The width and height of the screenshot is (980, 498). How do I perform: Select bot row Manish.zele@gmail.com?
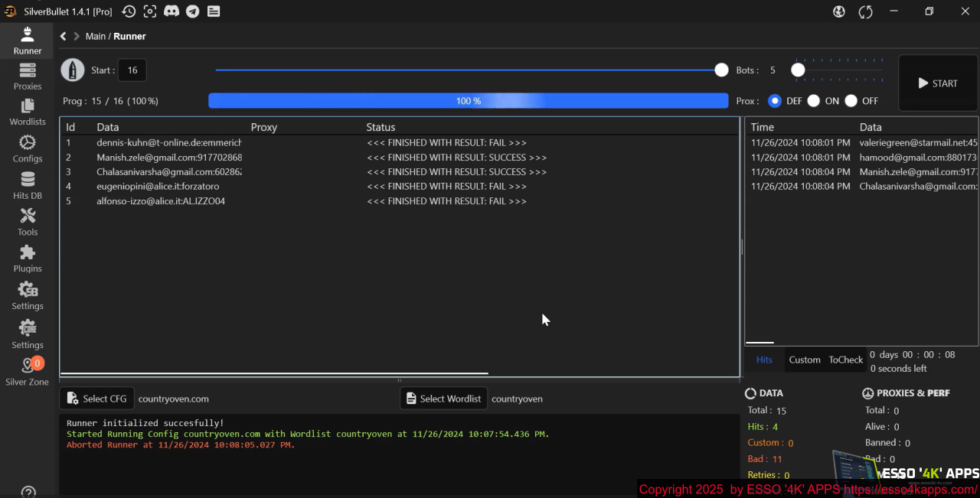coord(399,158)
